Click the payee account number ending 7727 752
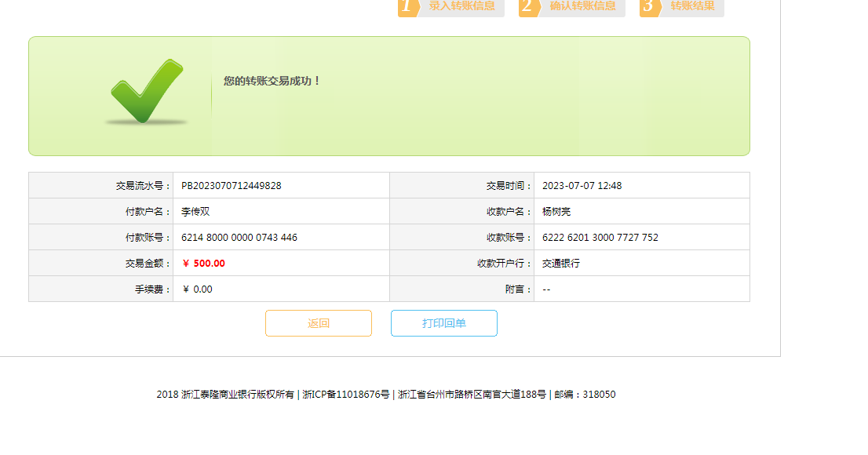This screenshot has width=868, height=455. 600,238
